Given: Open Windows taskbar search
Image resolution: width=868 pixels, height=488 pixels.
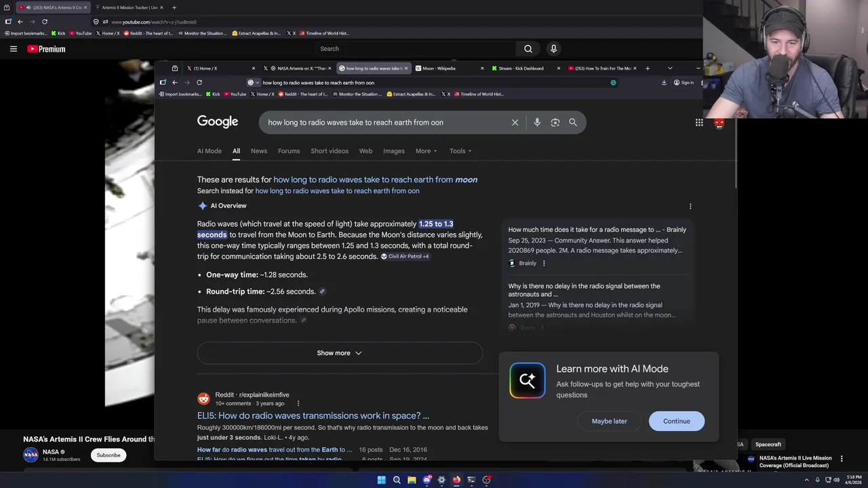Looking at the screenshot, I should [x=397, y=480].
